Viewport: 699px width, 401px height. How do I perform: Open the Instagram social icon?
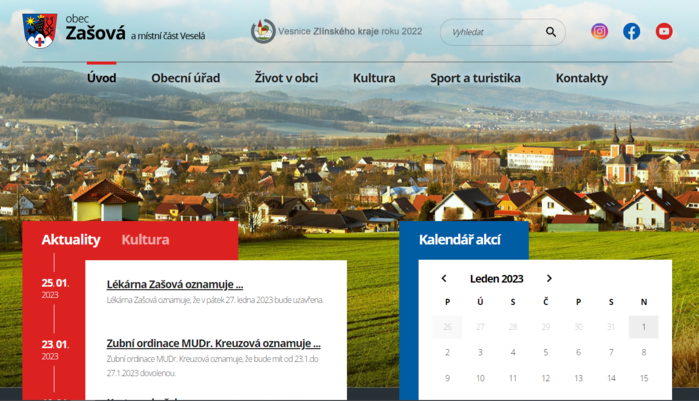pos(599,31)
